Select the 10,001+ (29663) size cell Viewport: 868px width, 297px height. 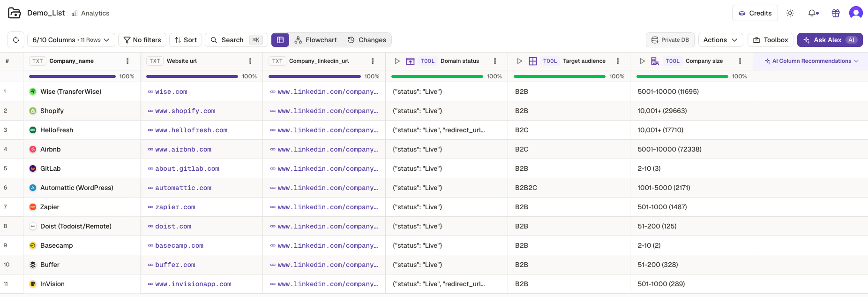tap(692, 111)
